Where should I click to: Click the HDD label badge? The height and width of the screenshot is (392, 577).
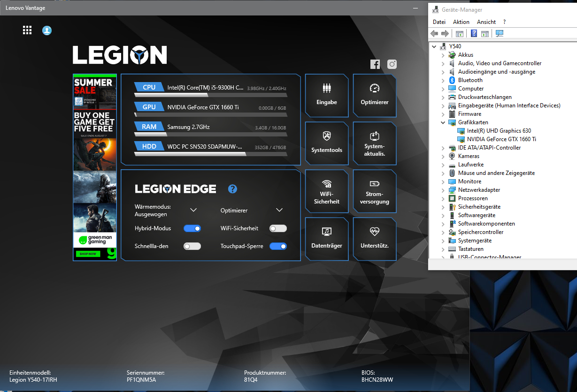click(x=149, y=146)
